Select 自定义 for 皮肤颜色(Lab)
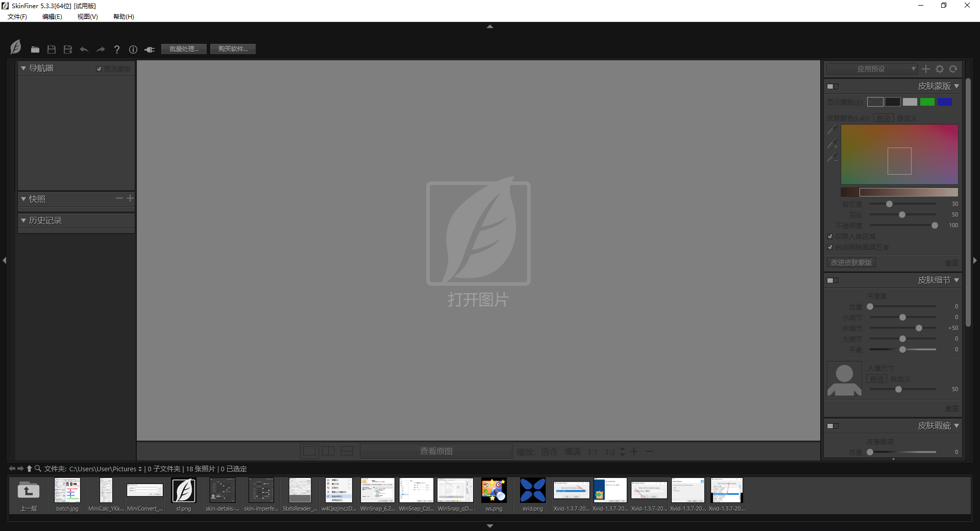Image resolution: width=980 pixels, height=531 pixels. pyautogui.click(x=907, y=118)
